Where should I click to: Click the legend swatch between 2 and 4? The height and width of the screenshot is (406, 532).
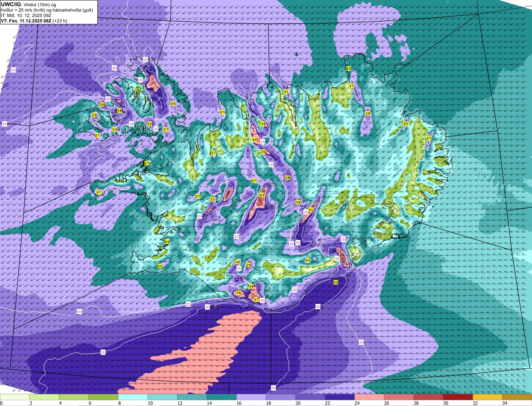(44, 397)
